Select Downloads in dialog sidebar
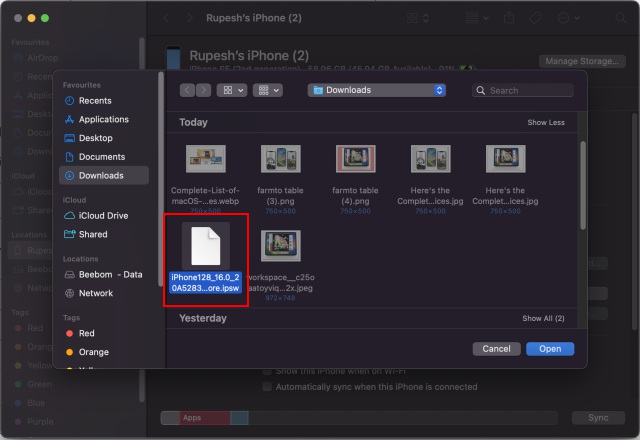This screenshot has height=440, width=640. point(104,176)
